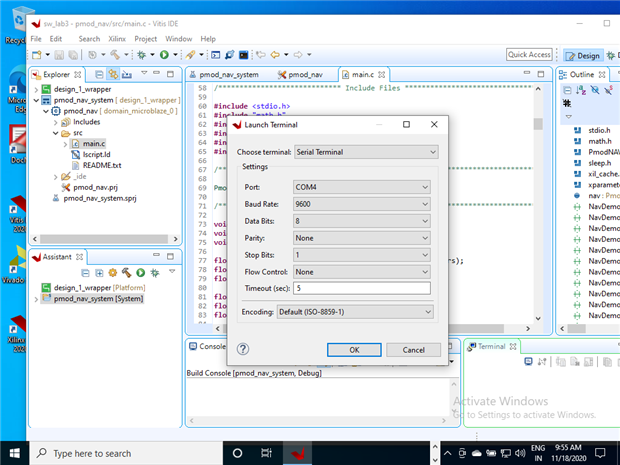This screenshot has width=620, height=465.
Task: Click the Assistant panel Expand All icon
Action: click(99, 273)
